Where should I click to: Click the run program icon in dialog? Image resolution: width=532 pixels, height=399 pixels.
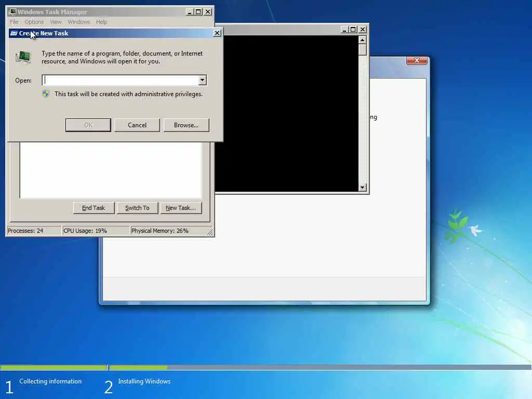(x=23, y=57)
